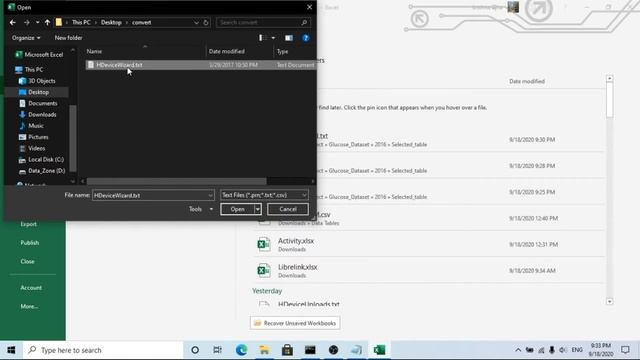Select Local Disk (C:) drive
Screen dimensions: 640x360
(x=41, y=160)
